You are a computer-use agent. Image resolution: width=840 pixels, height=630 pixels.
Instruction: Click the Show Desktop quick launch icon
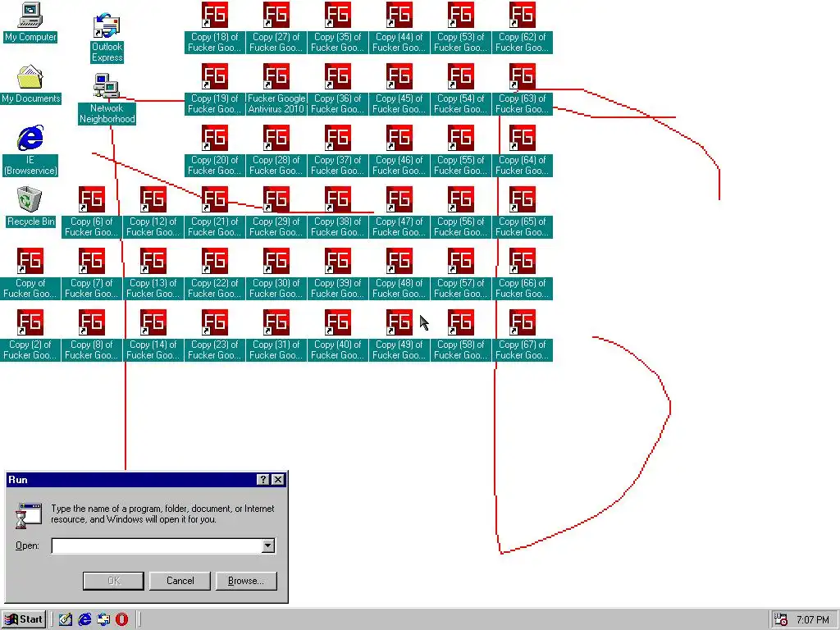click(x=66, y=620)
